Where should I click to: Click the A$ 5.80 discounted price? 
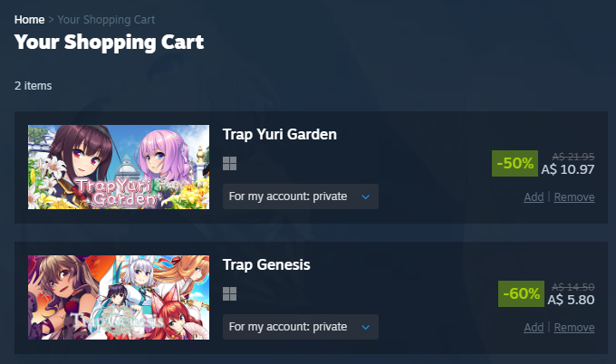coord(571,300)
